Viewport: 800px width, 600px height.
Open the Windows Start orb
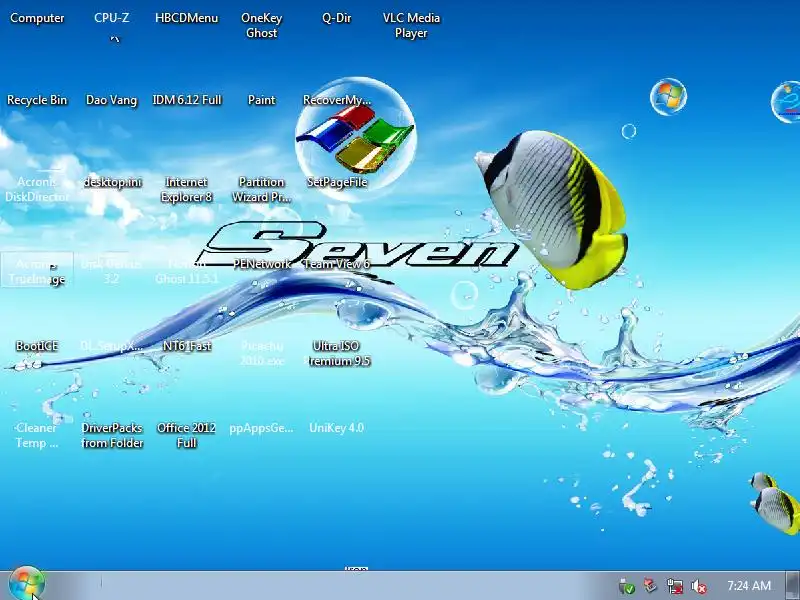(x=27, y=583)
